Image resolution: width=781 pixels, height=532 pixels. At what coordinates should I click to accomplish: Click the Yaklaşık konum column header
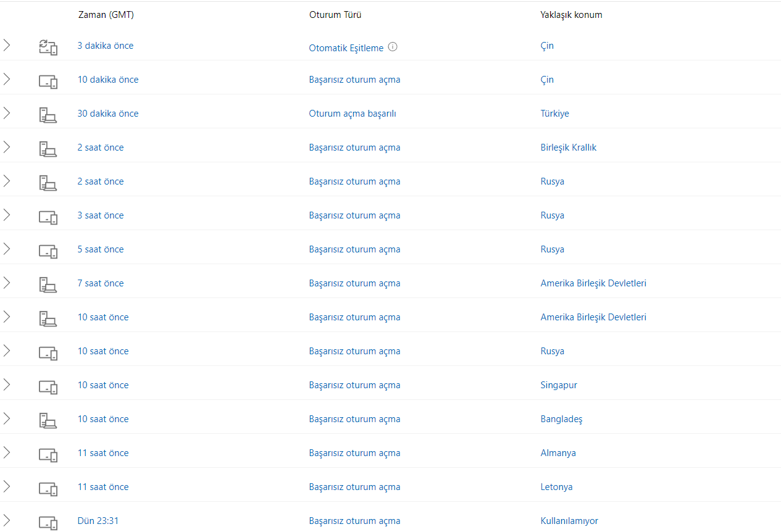pyautogui.click(x=571, y=15)
